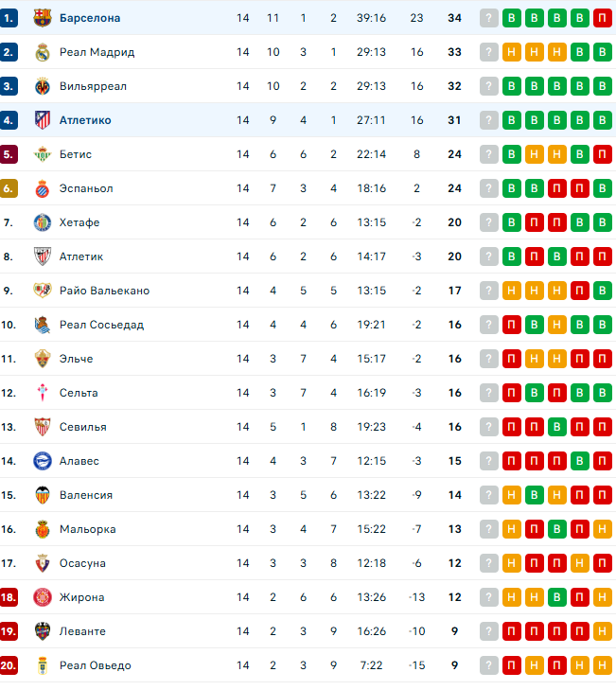Click the Villarreal yellow crest icon

coord(42,86)
